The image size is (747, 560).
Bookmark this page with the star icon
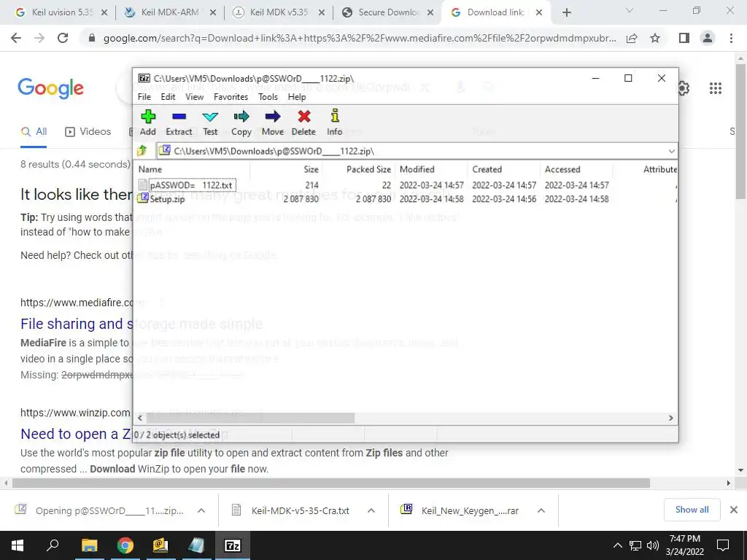pos(655,38)
